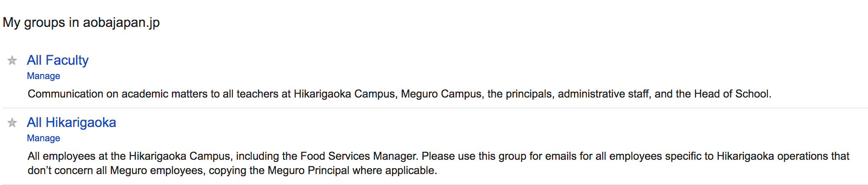Click "Food Services Manager" in Hikarigaoka description
Screen dimensions: 868x185
pos(359,156)
